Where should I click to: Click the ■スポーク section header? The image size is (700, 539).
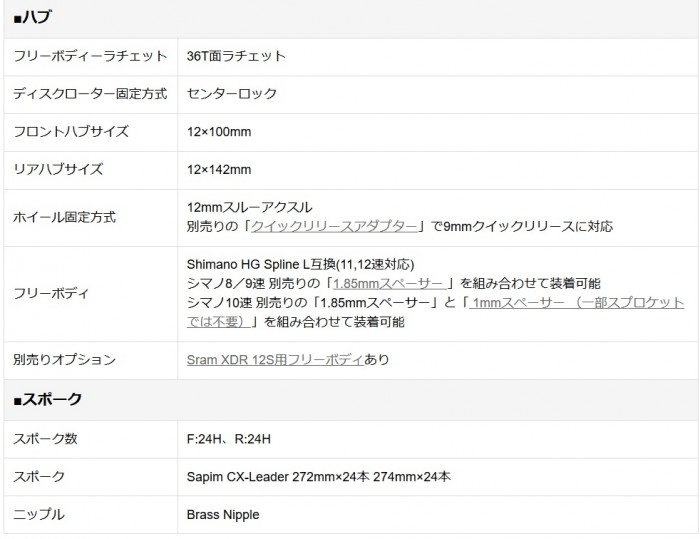pos(47,398)
